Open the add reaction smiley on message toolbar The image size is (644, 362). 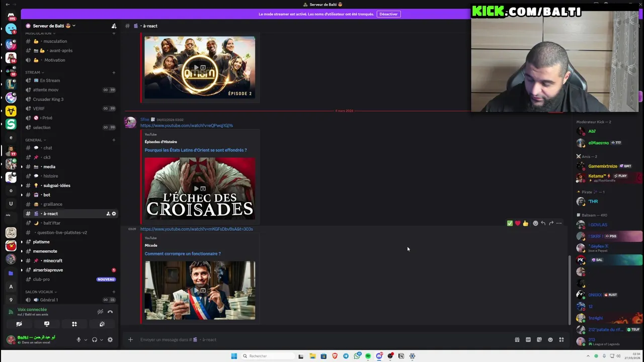(x=535, y=223)
